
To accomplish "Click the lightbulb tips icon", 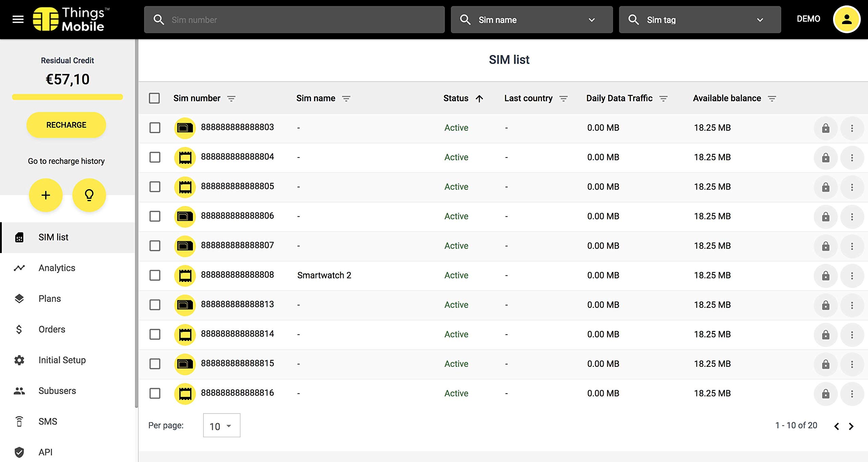I will tap(89, 195).
